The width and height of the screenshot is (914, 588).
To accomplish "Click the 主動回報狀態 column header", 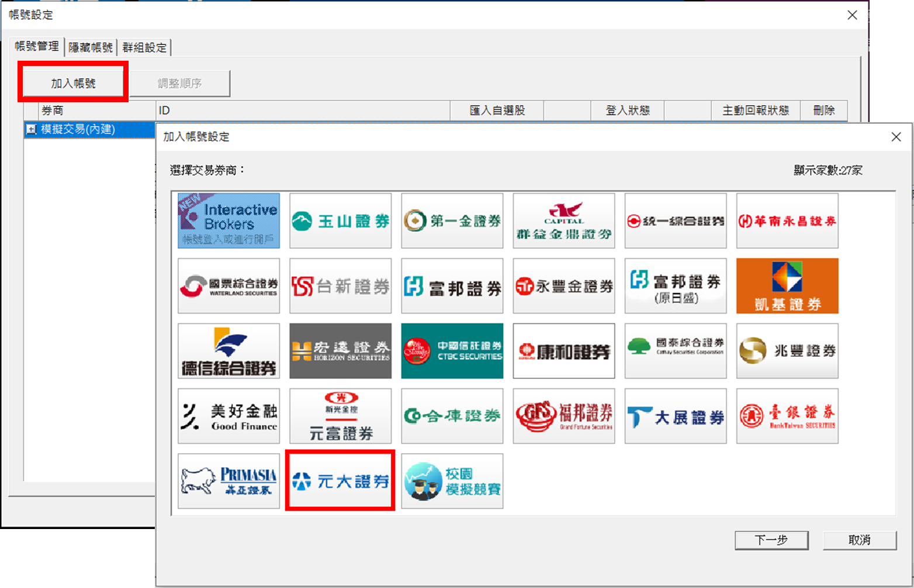I will (x=756, y=110).
